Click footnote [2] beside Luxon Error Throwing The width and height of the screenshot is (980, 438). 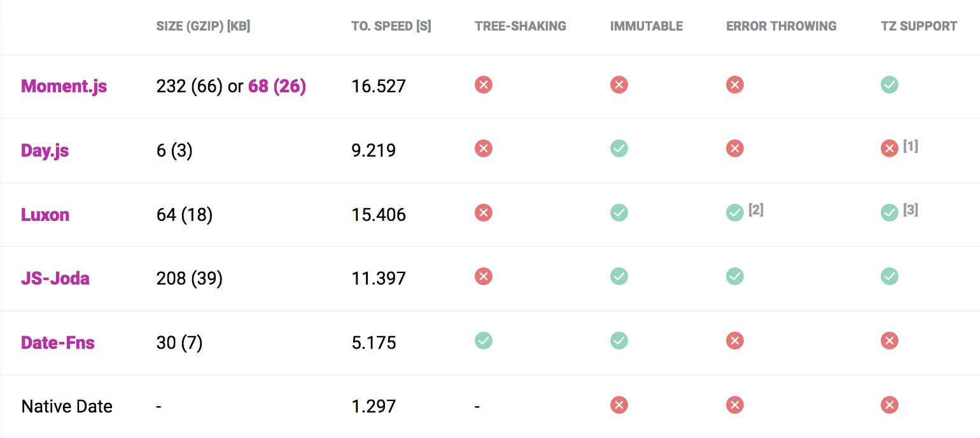tap(756, 209)
